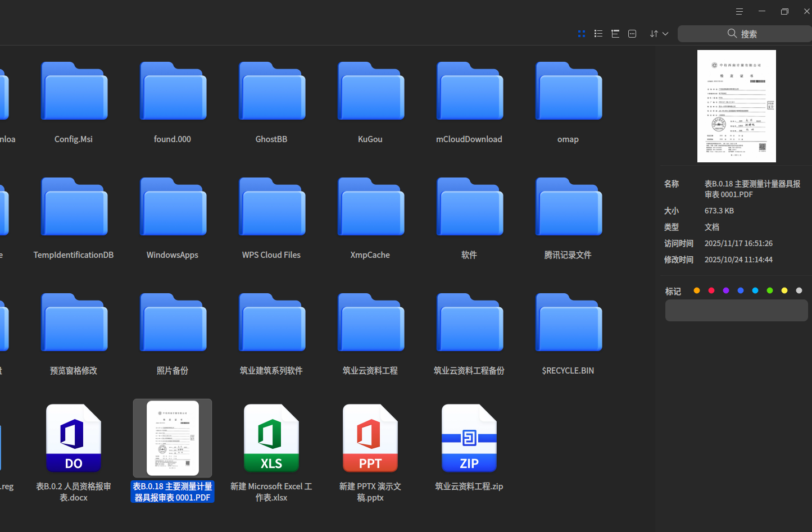Toggle the detail info panel icon
Image resolution: width=812 pixels, height=532 pixels.
(x=632, y=34)
